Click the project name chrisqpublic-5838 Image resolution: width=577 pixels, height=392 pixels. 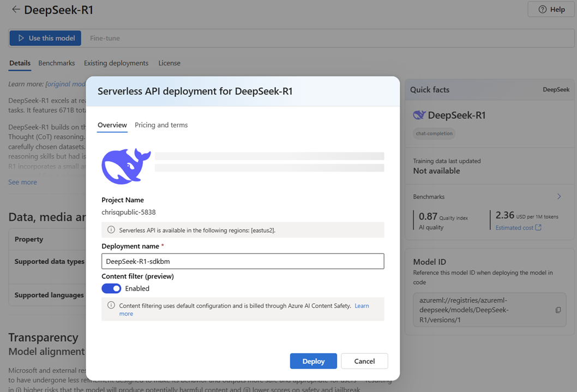pos(128,212)
